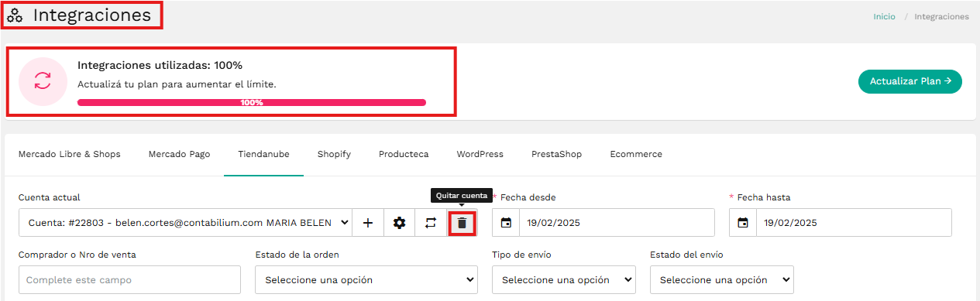Switch to the Shopify tab
980x301 pixels.
coord(334,154)
